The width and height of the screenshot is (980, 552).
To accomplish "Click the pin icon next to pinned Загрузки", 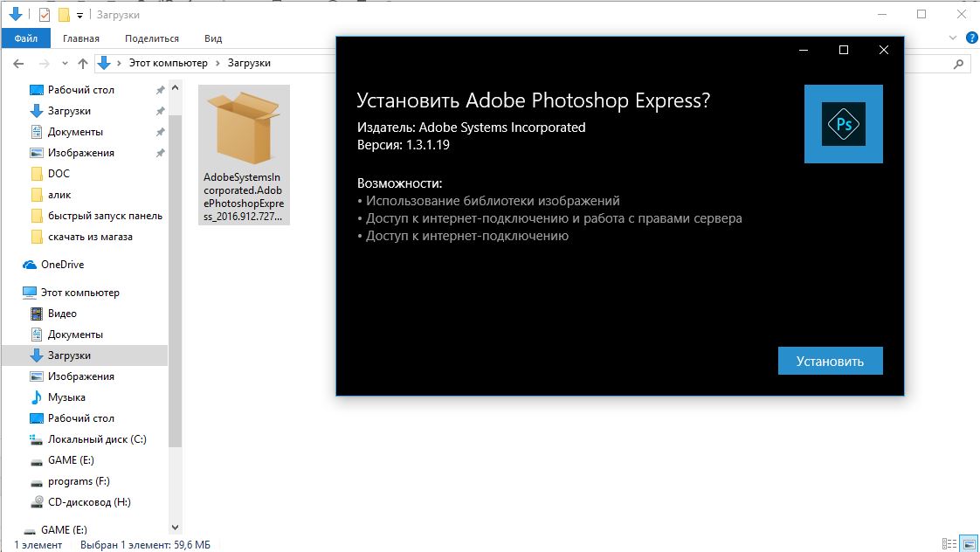I will point(160,111).
